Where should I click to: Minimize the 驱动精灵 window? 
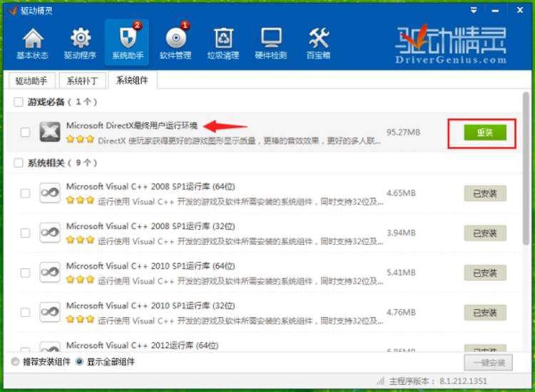point(495,11)
